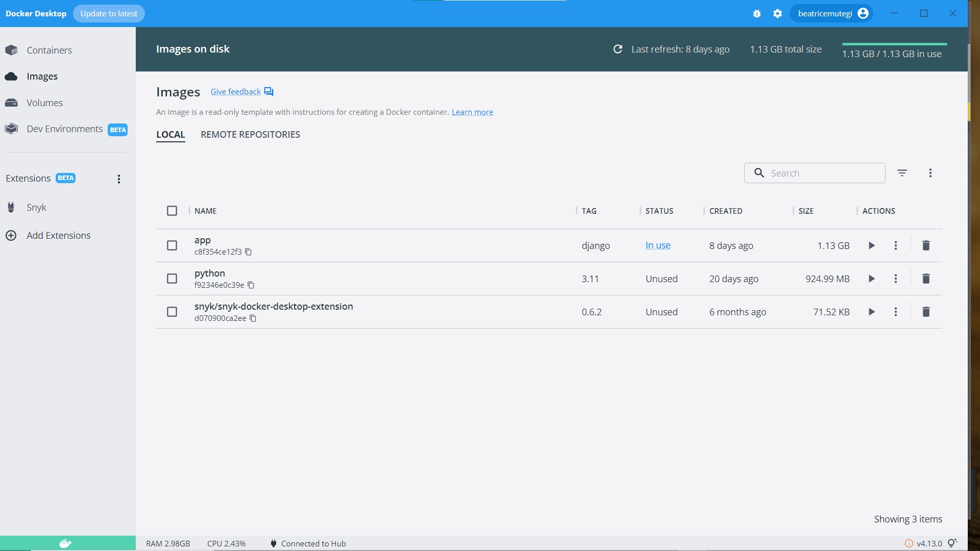Image resolution: width=980 pixels, height=551 pixels.
Task: Click Docker whale status icon
Action: pyautogui.click(x=65, y=543)
